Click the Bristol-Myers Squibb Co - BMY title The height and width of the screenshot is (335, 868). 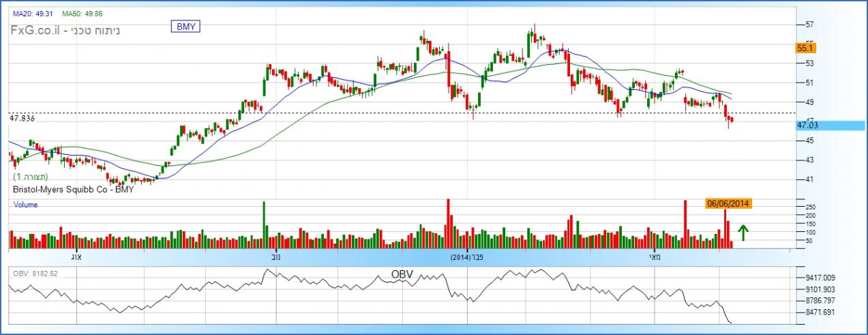click(x=72, y=189)
